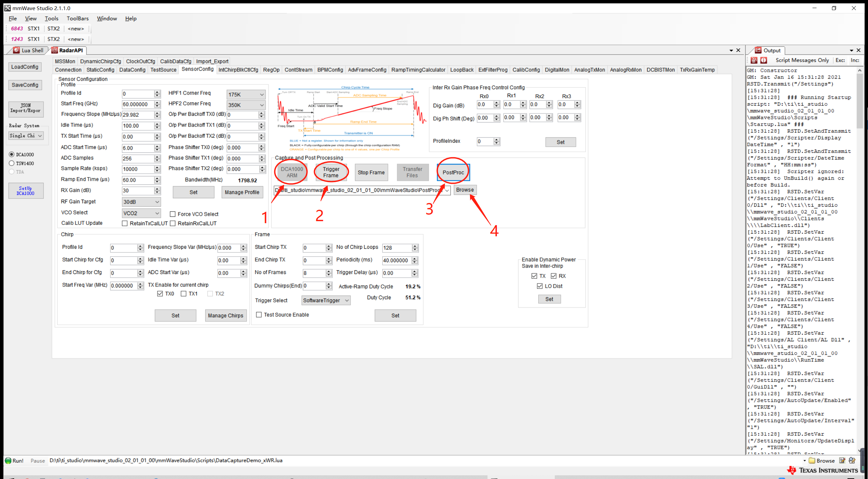The image size is (868, 479).
Task: Click the Manage Chirps button
Action: [x=225, y=315]
